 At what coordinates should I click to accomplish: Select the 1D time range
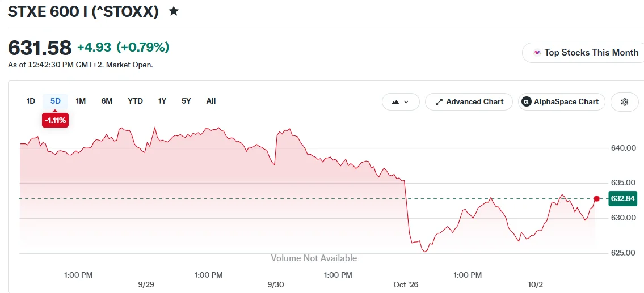click(31, 101)
